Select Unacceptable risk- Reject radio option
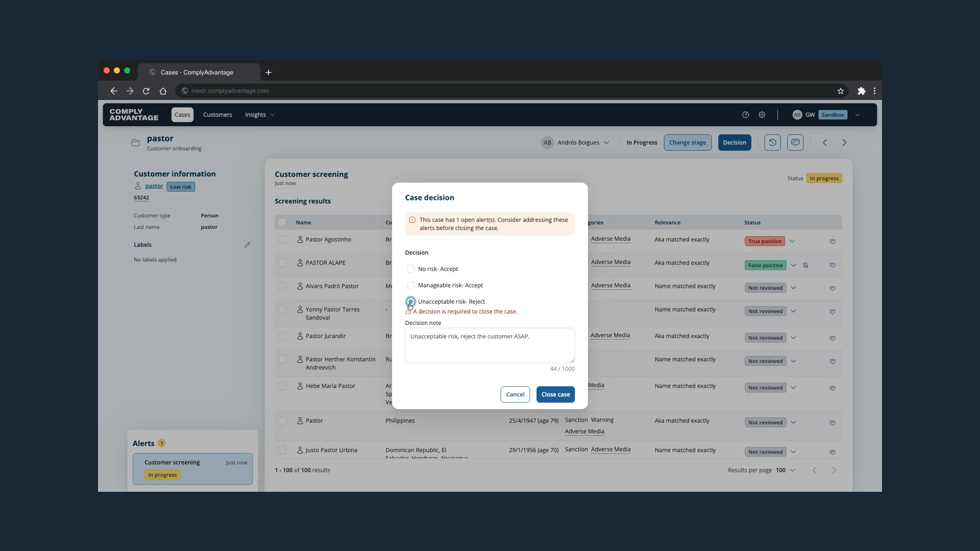This screenshot has height=551, width=980. (x=410, y=302)
